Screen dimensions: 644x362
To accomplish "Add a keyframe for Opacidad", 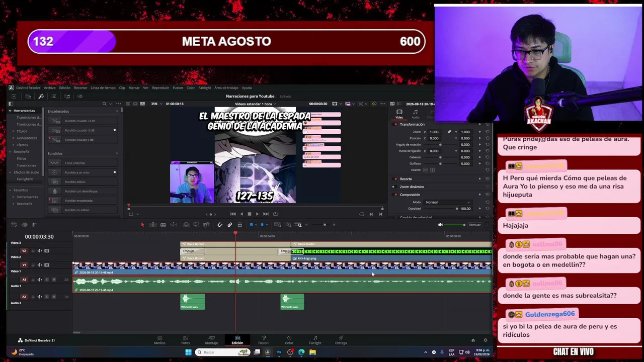I will (x=479, y=209).
